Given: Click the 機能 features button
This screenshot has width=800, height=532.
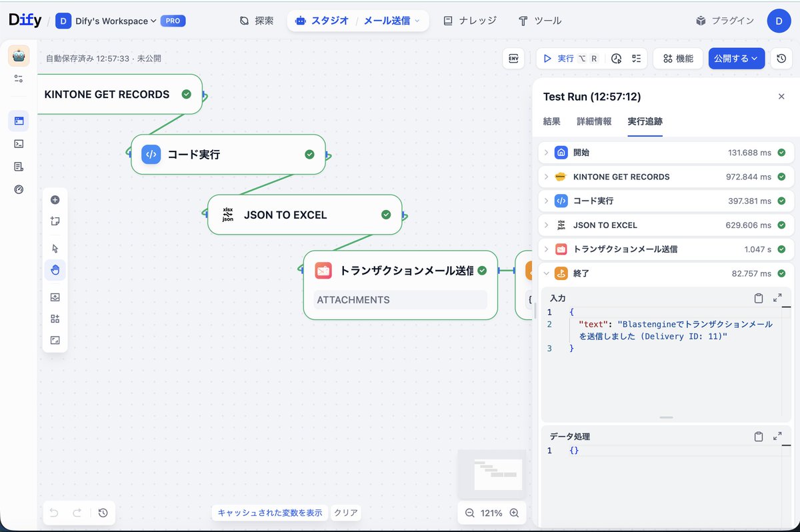Looking at the screenshot, I should [678, 59].
